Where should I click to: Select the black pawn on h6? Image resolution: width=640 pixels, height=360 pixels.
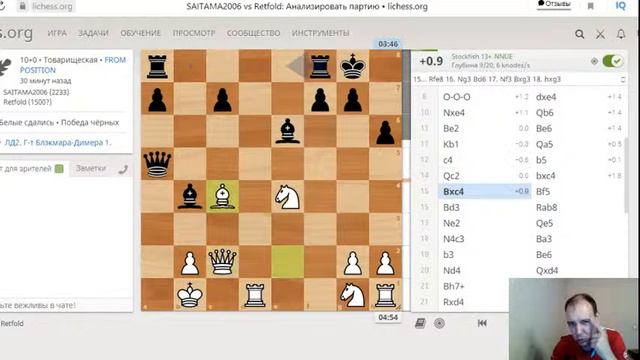pos(385,131)
